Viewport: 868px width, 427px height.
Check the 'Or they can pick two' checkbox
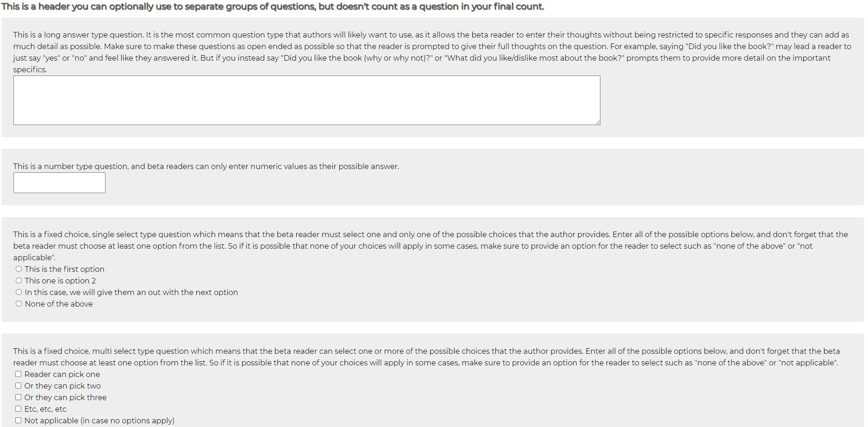[18, 386]
